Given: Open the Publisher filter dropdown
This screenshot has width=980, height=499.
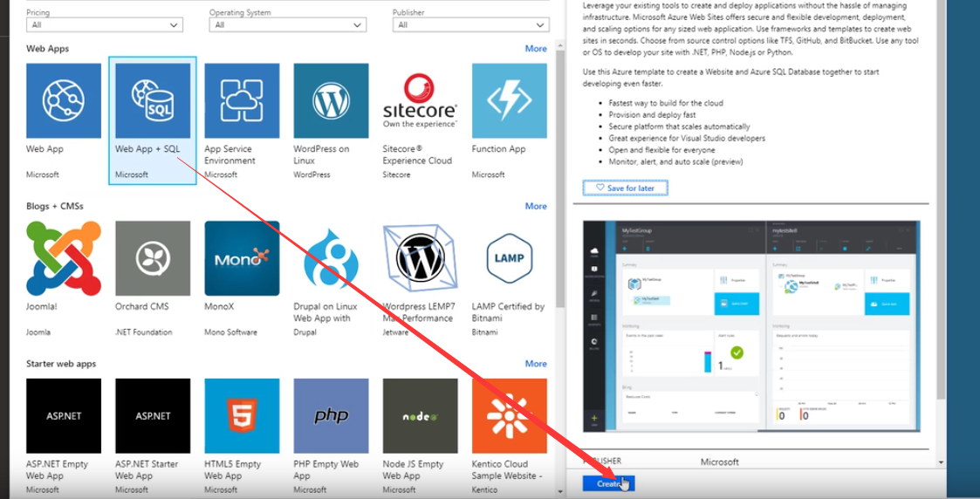Looking at the screenshot, I should click(471, 25).
